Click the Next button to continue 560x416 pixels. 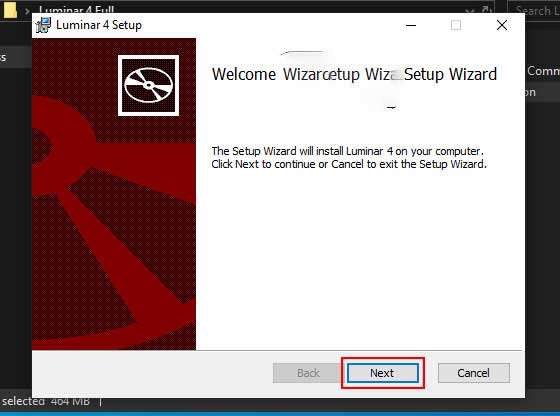click(x=382, y=373)
